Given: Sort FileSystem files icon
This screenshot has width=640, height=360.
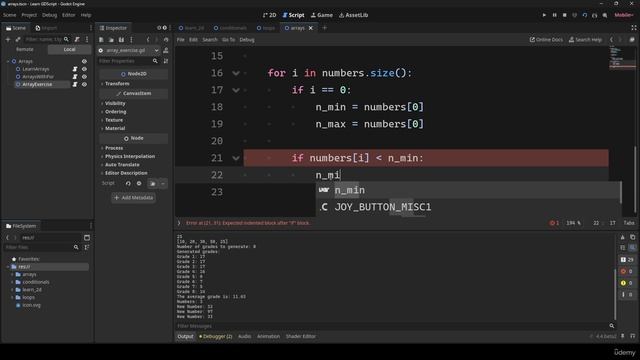Looking at the screenshot, I should (x=87, y=247).
